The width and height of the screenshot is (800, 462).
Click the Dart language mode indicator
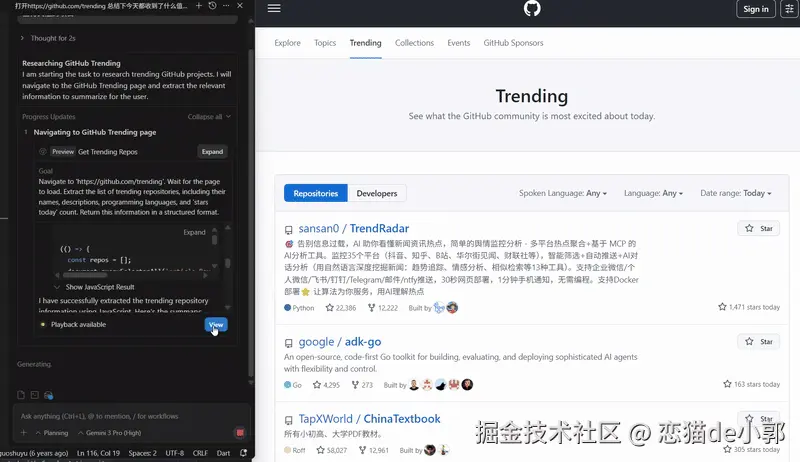223,453
